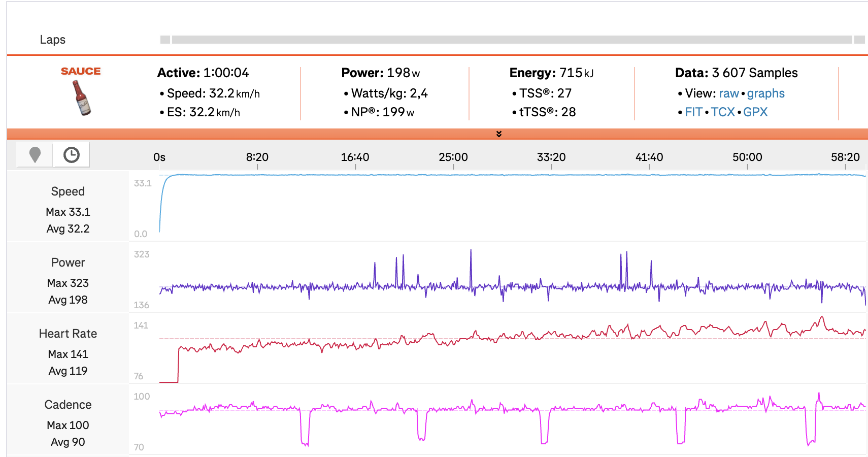Click the Heart Rate chart label
The width and height of the screenshot is (868, 457).
point(68,334)
